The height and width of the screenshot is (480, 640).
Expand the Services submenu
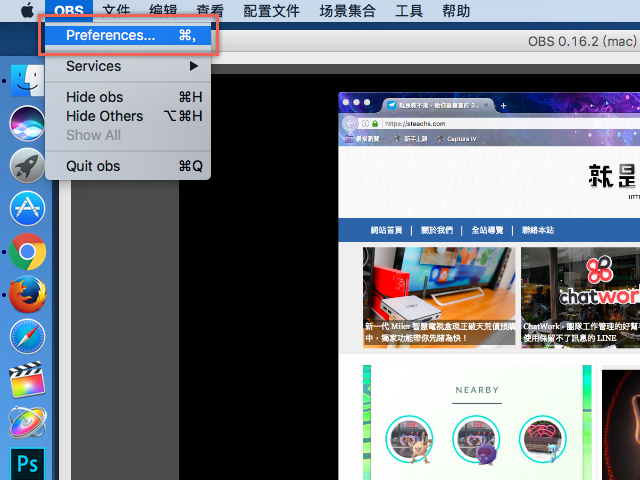(x=128, y=66)
